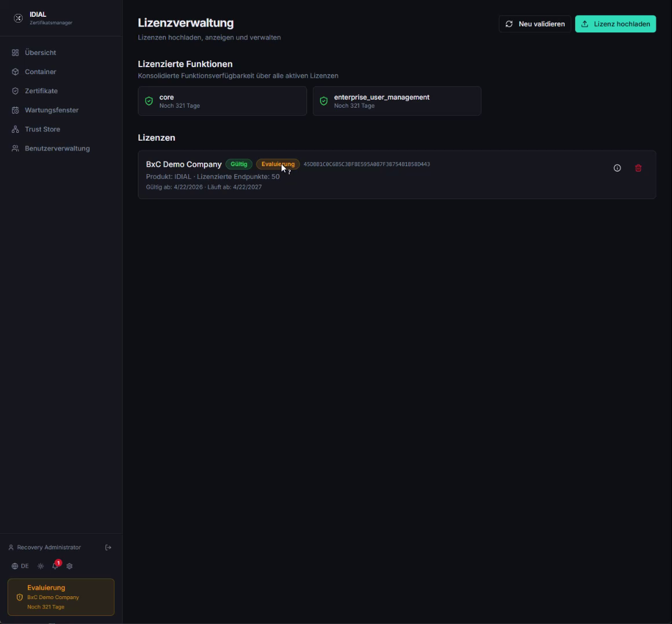This screenshot has height=624, width=672.
Task: Toggle light theme with sun icon
Action: (x=41, y=566)
